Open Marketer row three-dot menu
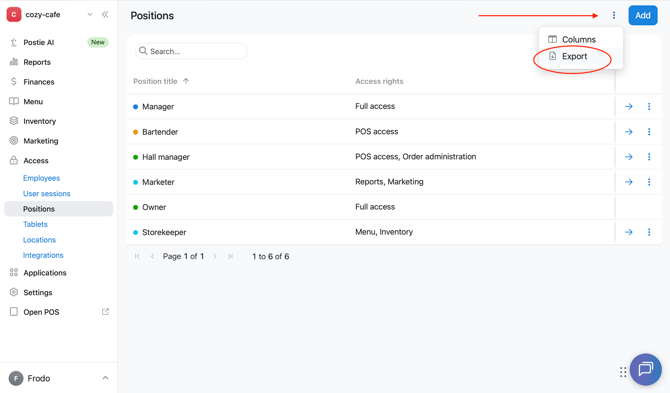The image size is (670, 393). [x=649, y=182]
